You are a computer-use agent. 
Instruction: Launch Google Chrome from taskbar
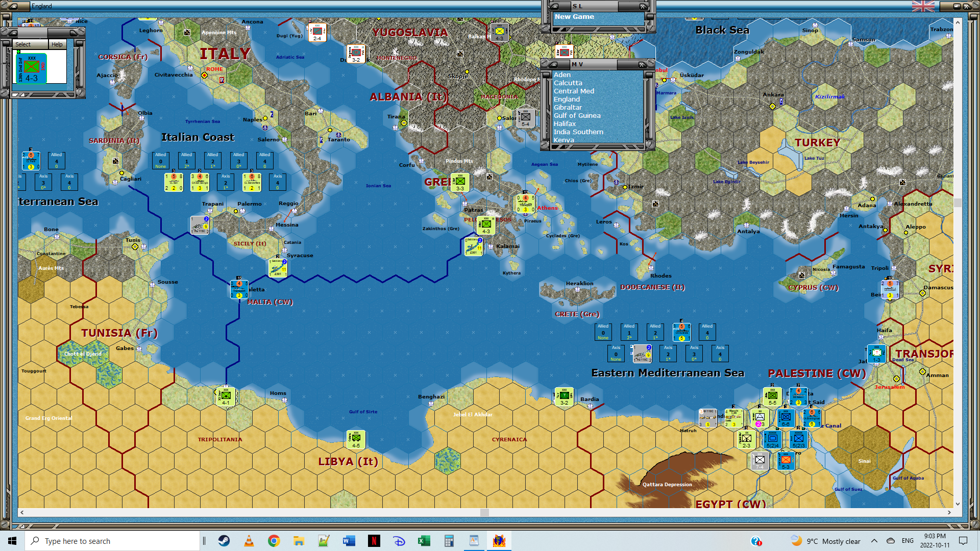tap(274, 541)
